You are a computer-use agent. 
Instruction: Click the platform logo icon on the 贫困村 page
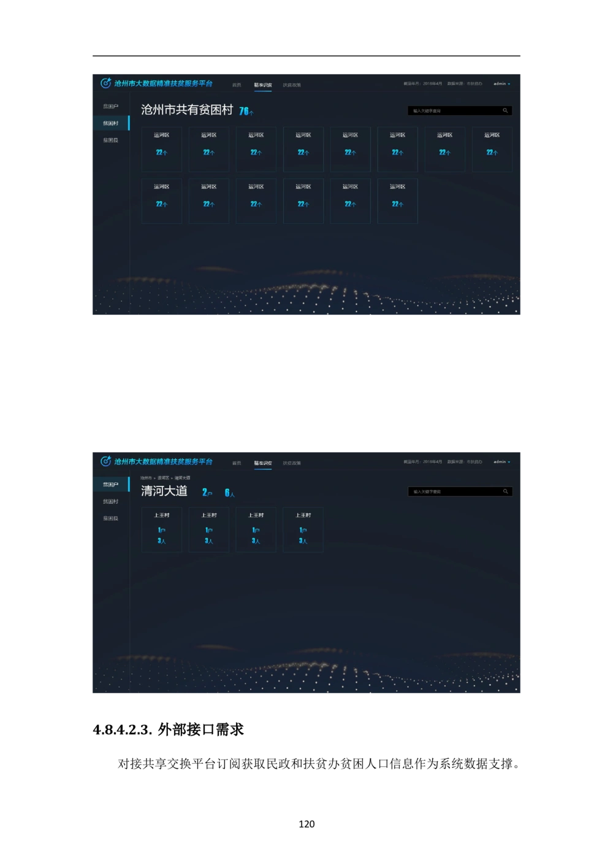(x=105, y=83)
